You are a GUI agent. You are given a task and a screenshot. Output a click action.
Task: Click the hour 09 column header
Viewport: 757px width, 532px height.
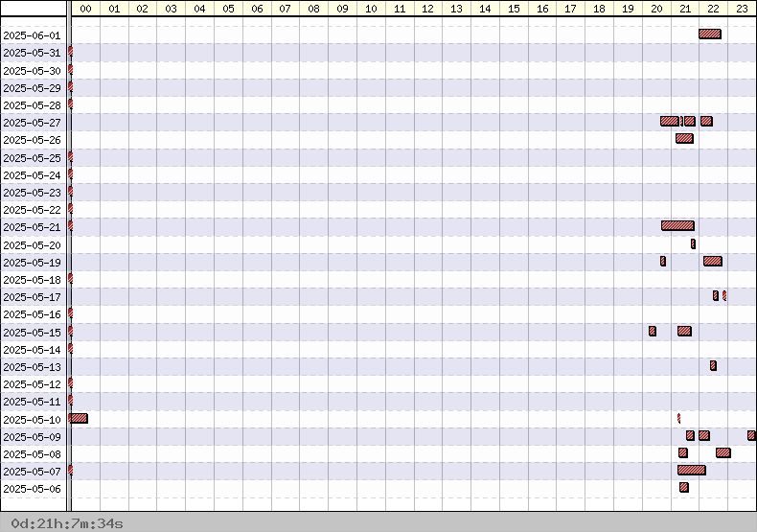[x=342, y=9]
